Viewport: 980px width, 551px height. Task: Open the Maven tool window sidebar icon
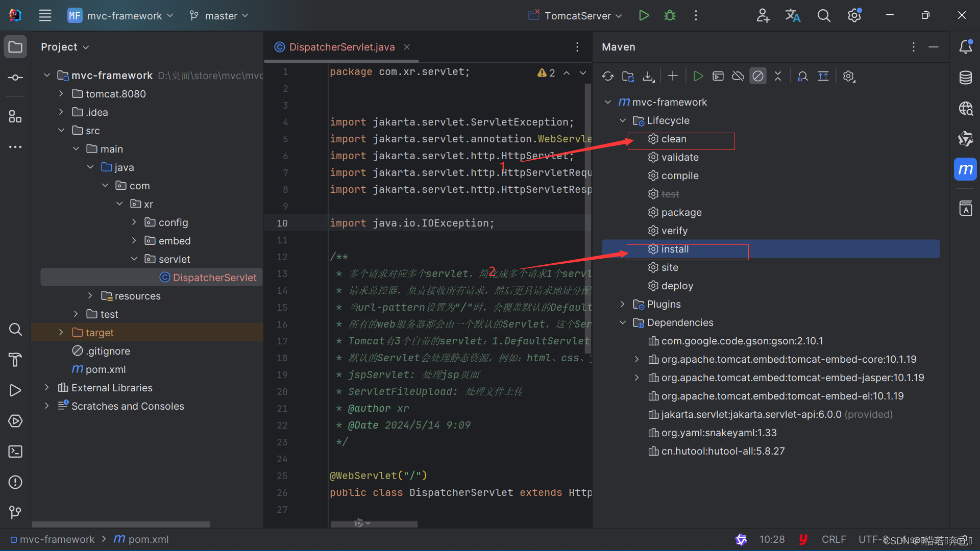965,169
